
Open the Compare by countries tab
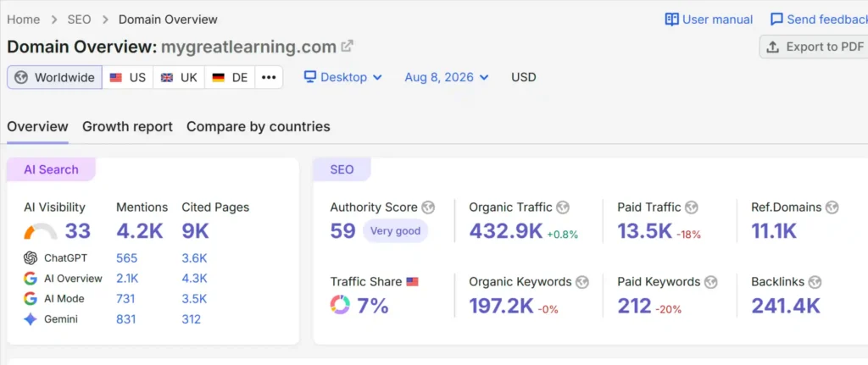tap(258, 127)
